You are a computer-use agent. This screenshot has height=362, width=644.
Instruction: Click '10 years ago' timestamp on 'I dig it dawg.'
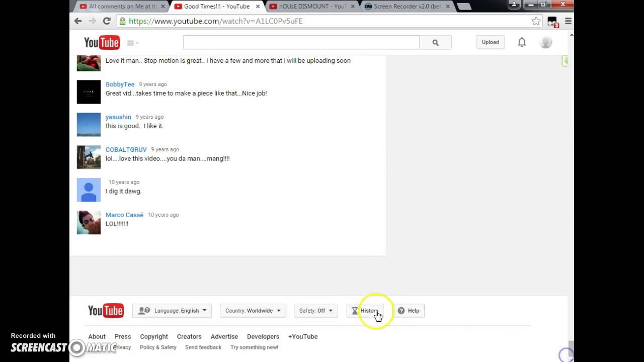124,183
